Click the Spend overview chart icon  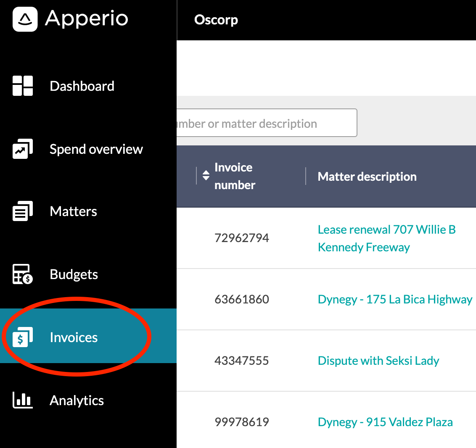(22, 149)
